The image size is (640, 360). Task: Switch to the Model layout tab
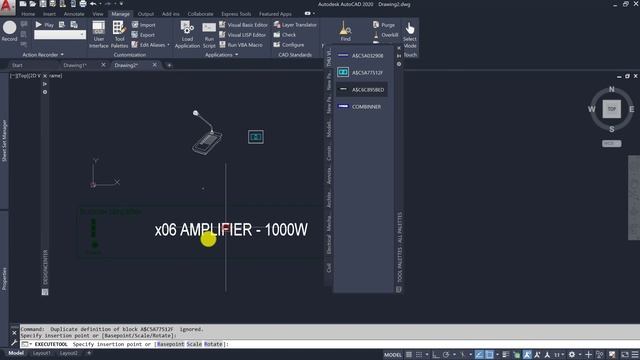pyautogui.click(x=16, y=353)
